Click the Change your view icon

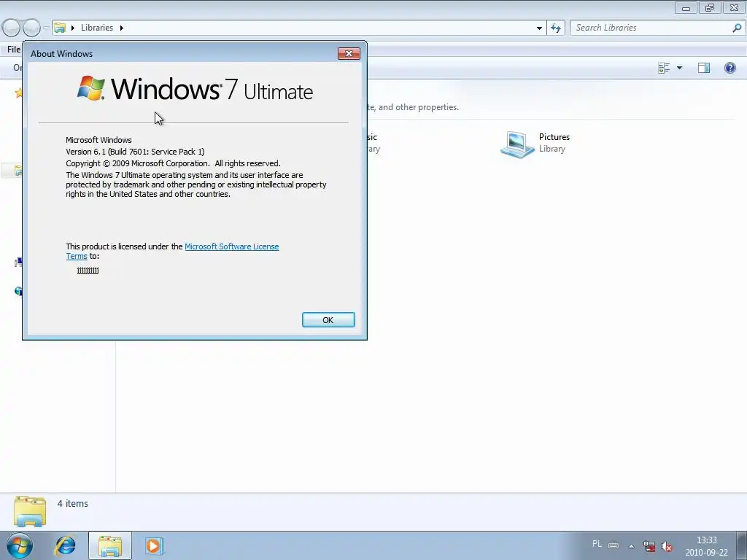[x=664, y=68]
